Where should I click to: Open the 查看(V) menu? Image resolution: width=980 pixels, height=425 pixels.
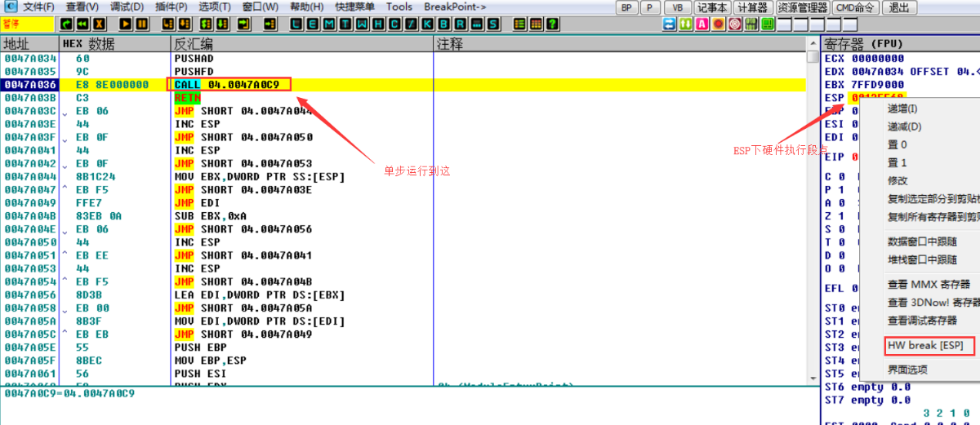(x=82, y=7)
